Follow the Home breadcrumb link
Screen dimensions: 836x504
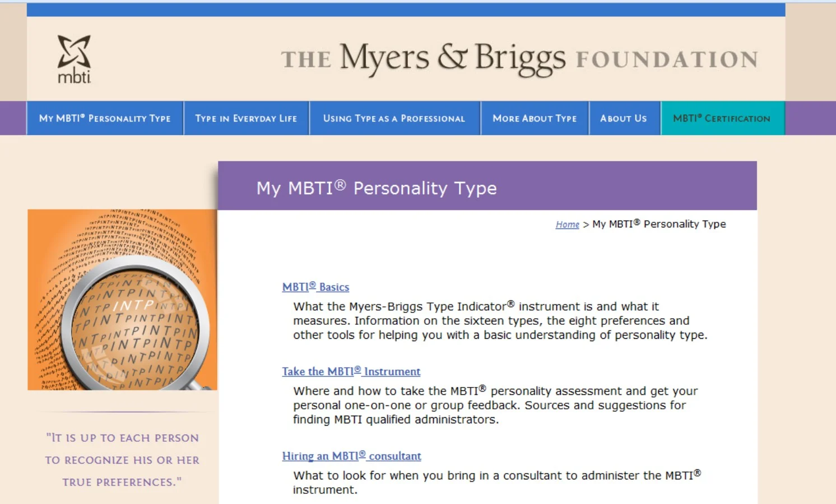[567, 225]
